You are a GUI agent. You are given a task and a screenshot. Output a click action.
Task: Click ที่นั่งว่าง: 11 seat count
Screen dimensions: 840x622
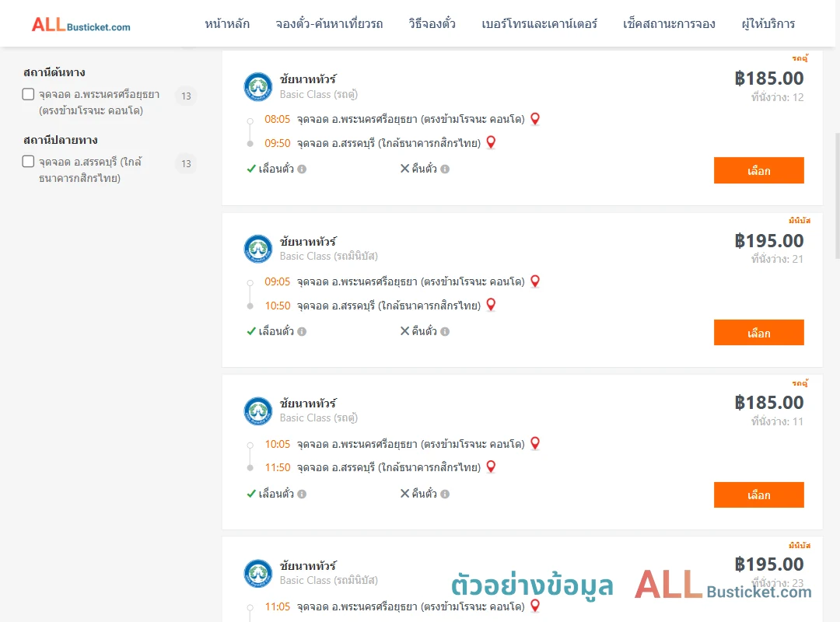(x=777, y=421)
